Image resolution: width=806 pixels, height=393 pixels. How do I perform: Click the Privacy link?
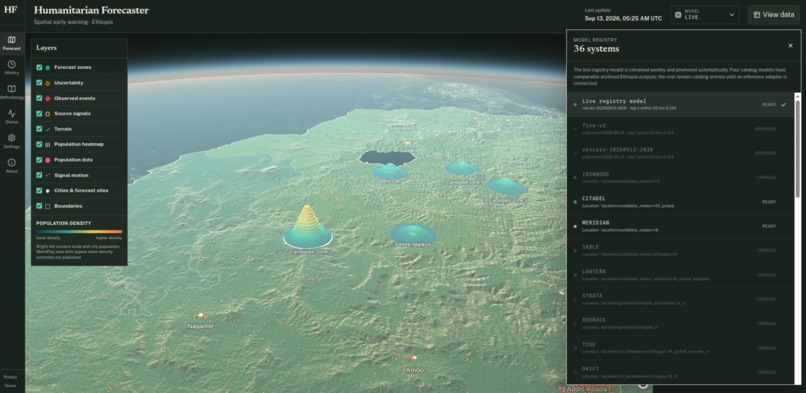[x=10, y=377]
